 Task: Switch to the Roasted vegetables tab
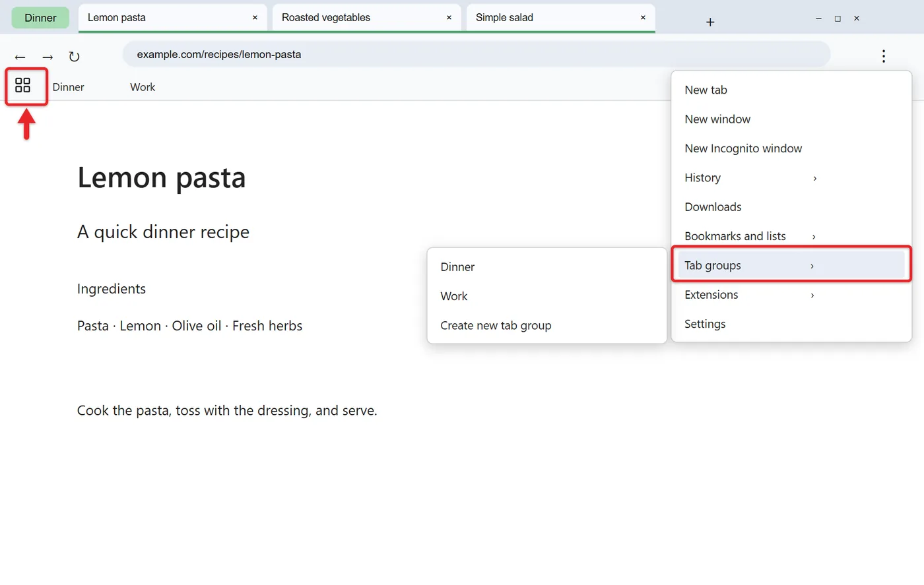366,18
